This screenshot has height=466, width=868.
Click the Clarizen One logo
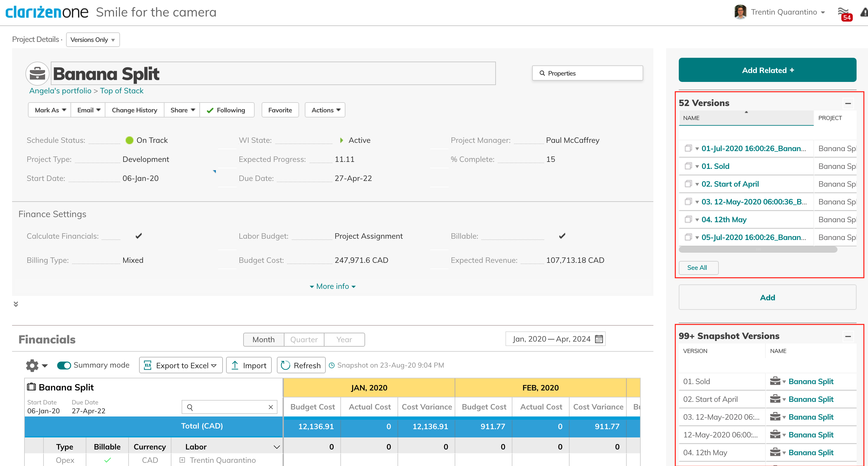click(47, 12)
